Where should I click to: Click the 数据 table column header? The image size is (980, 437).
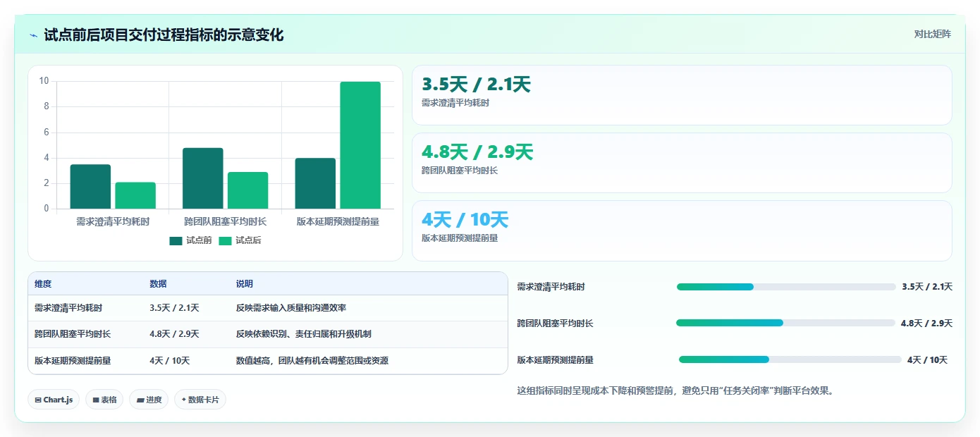[158, 284]
